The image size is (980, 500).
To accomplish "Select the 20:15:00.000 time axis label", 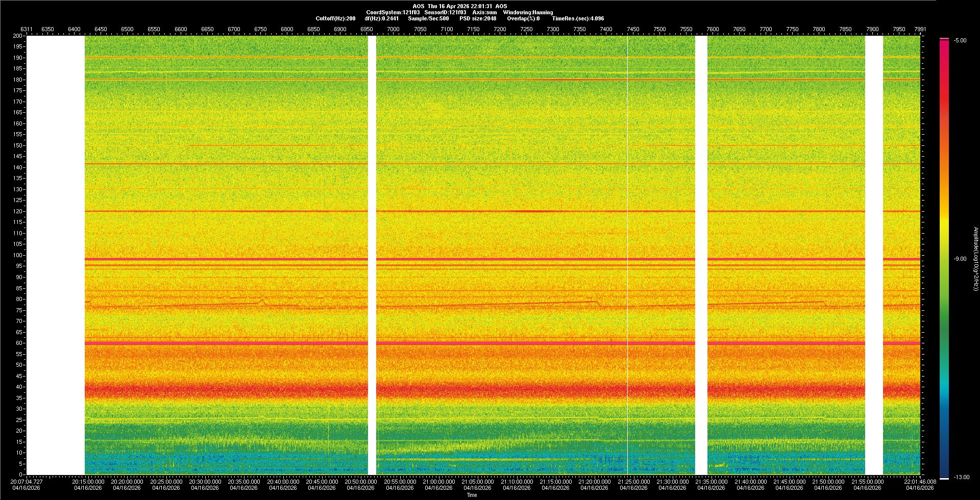I will [88, 482].
